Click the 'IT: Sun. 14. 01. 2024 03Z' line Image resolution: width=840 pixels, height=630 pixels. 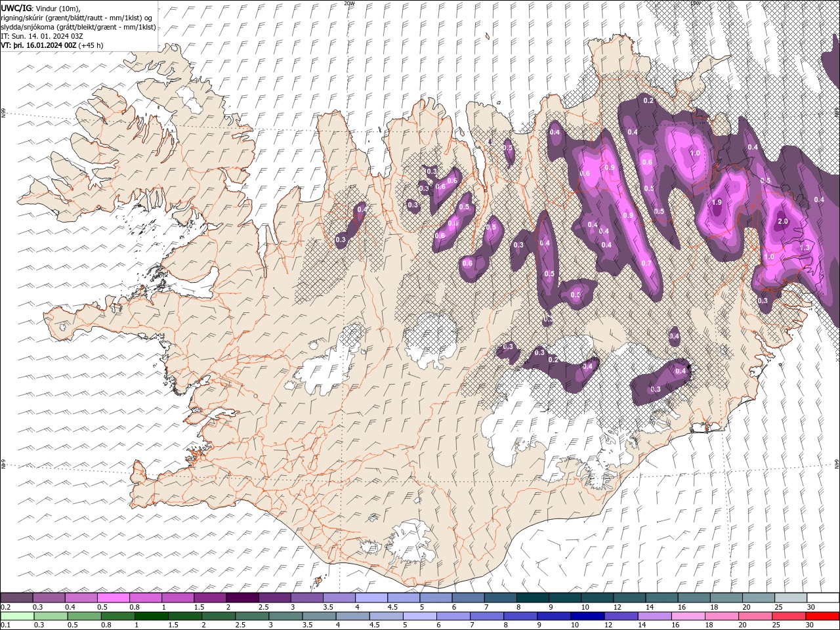click(x=42, y=36)
